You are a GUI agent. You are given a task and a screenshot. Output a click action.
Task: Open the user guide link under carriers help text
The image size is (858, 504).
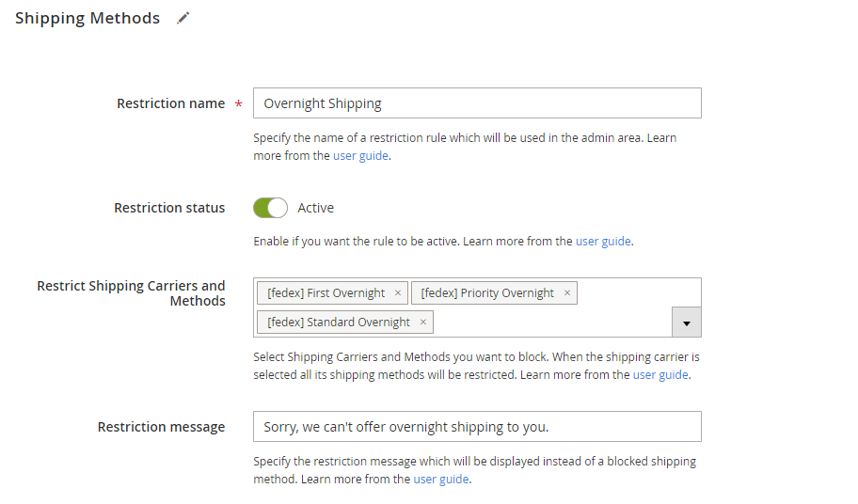click(660, 374)
